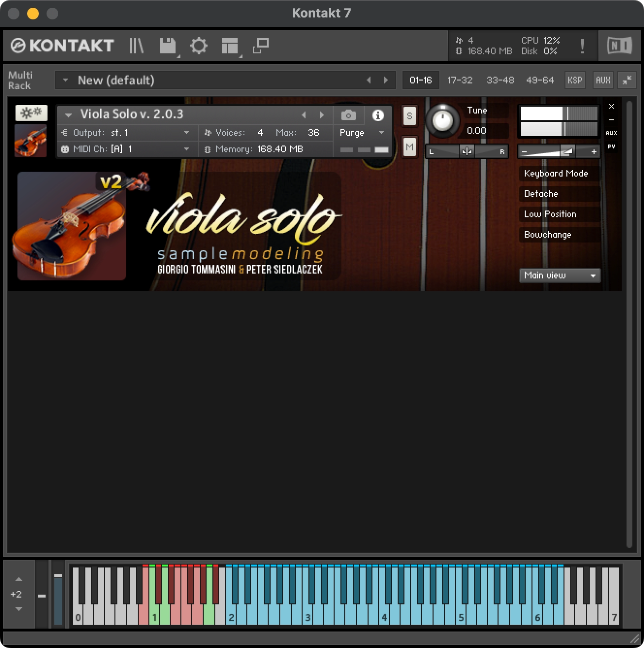Click the Bowchange button

[x=559, y=235]
